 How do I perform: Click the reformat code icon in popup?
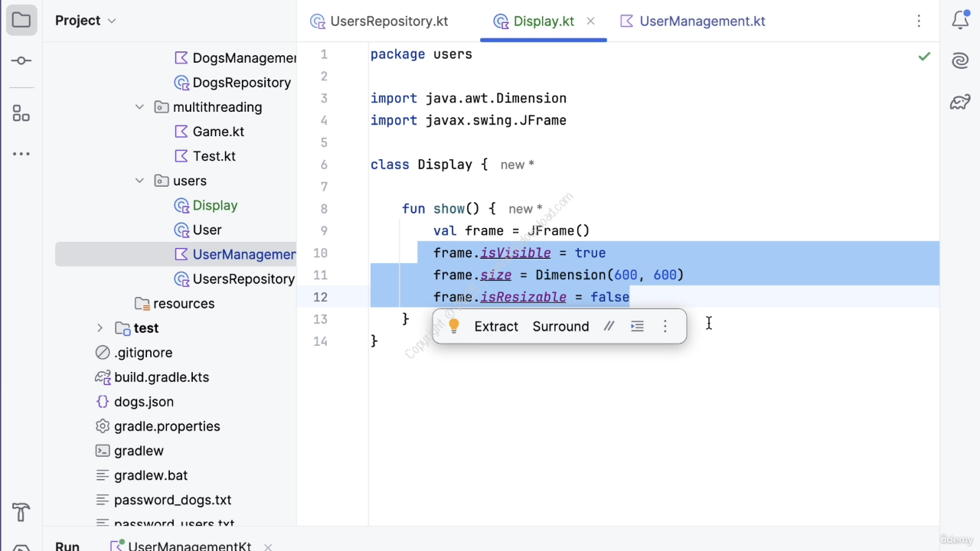637,326
